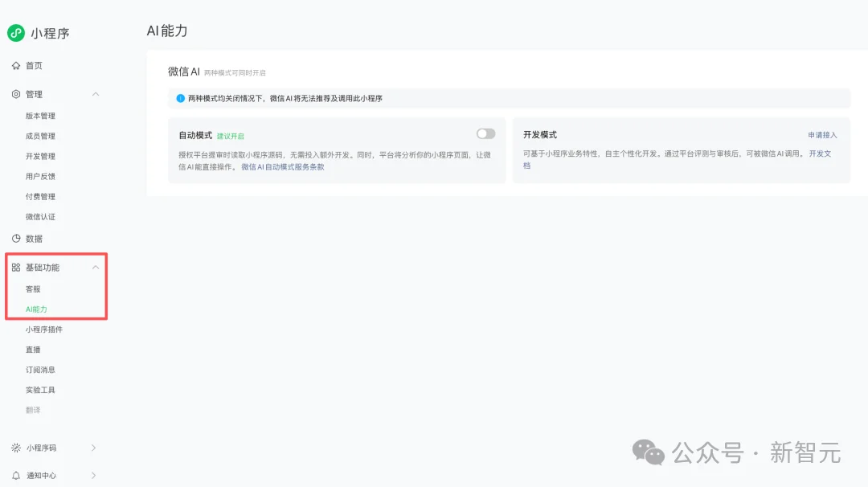Click the 微信 AI section title
This screenshot has height=487, width=868.
tap(184, 72)
